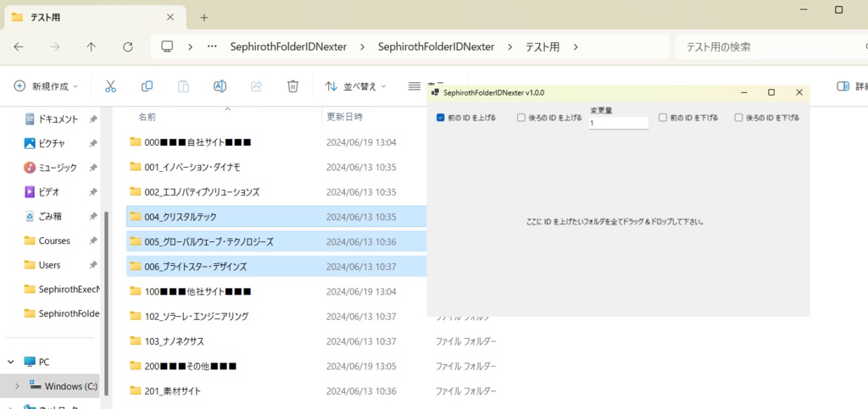Expand the PC tree node

[x=11, y=362]
